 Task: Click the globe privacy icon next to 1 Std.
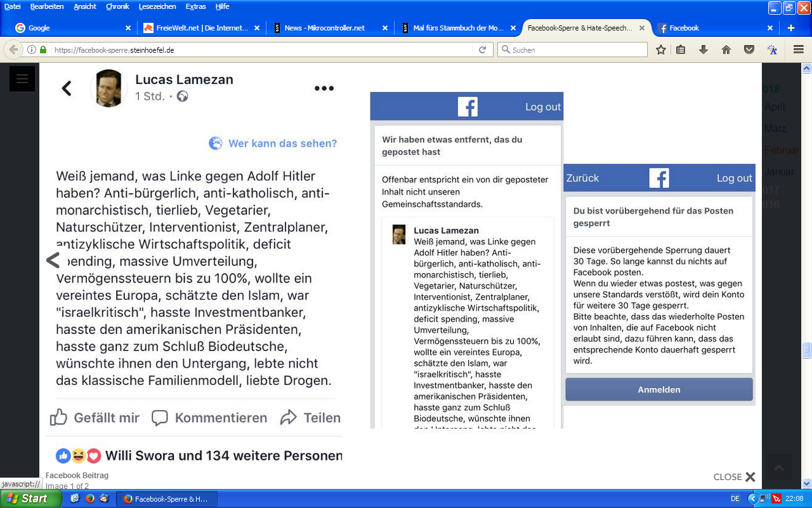(183, 97)
